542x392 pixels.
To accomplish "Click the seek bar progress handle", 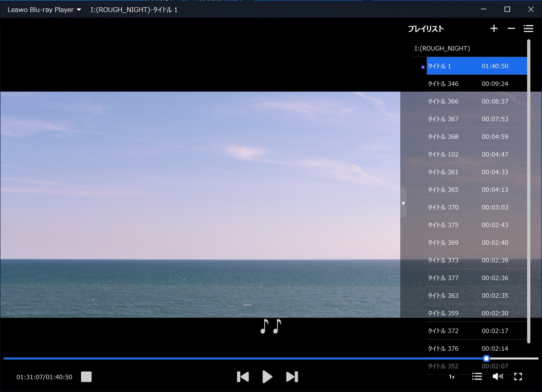I will (x=486, y=358).
